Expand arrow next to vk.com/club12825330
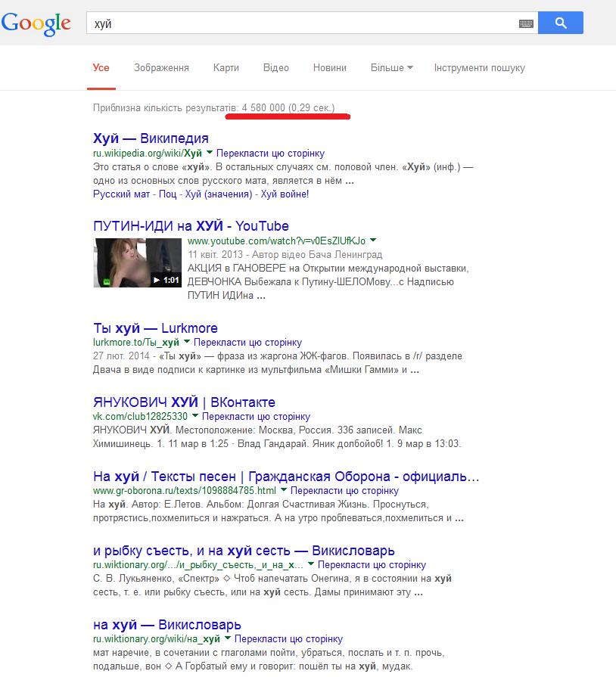Viewport: 616px width, 677px height. tap(194, 416)
